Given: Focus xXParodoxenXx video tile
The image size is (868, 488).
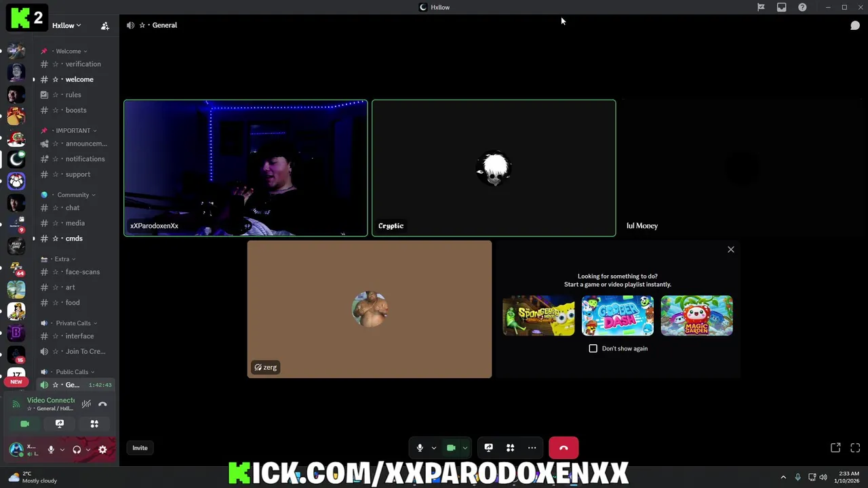Looking at the screenshot, I should pos(245,168).
